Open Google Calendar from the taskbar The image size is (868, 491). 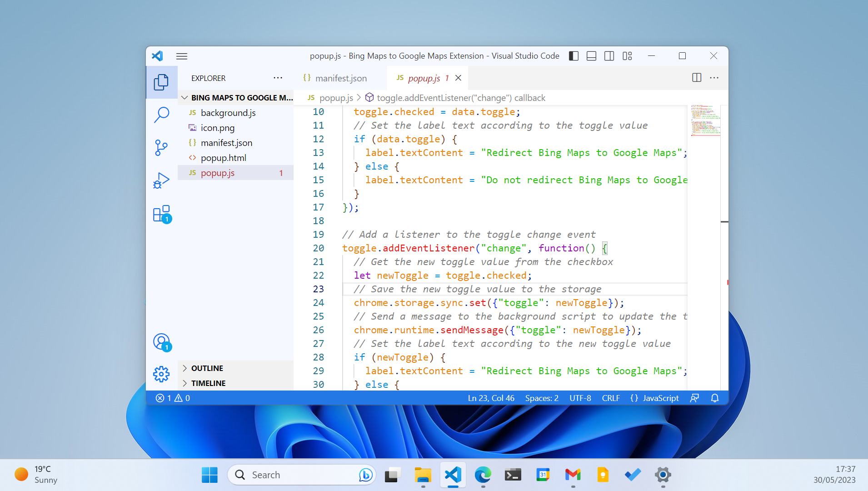(x=543, y=475)
